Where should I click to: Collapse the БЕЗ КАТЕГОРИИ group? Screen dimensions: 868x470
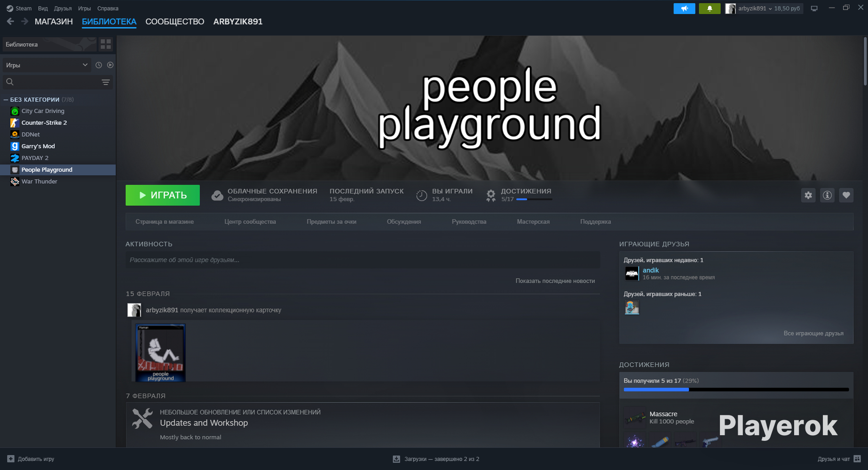coord(6,100)
